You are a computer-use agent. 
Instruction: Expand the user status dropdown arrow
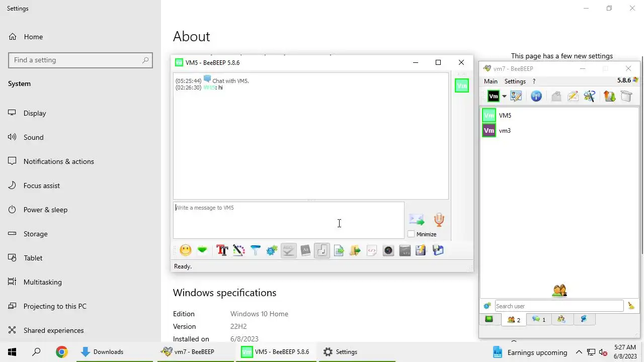[x=504, y=97]
